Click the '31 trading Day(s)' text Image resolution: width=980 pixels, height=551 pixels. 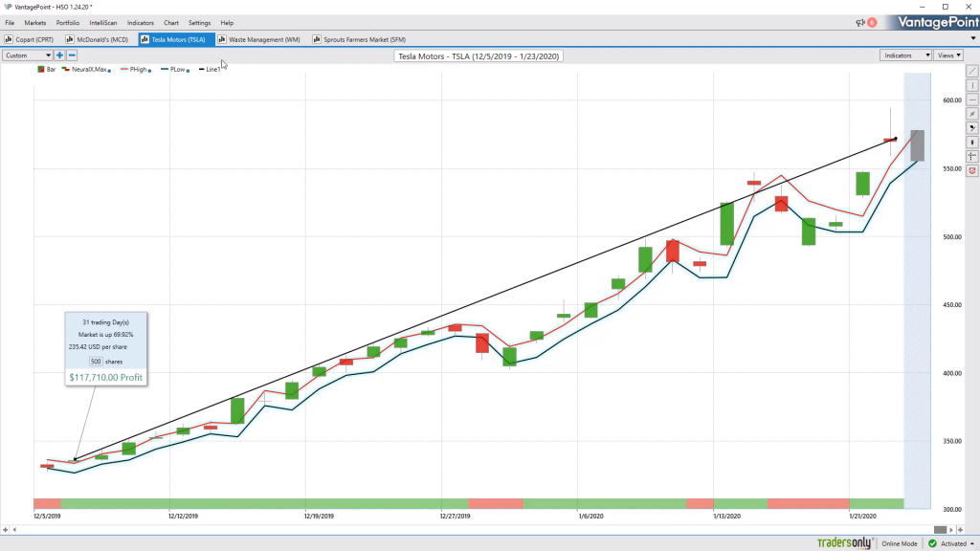(x=105, y=322)
